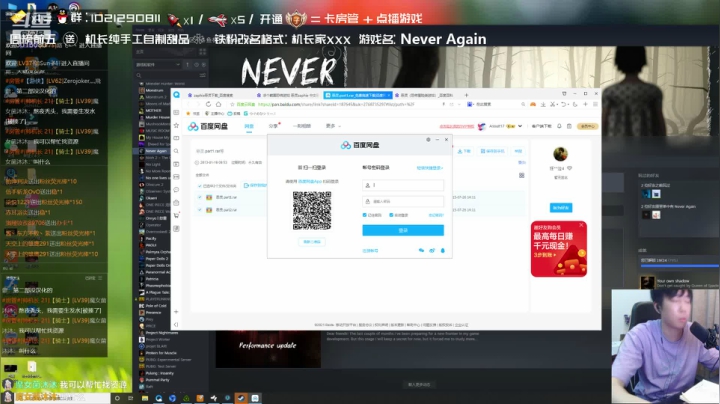Open Steam from the taskbar
Screen dimensions: 720x404
[x=241, y=398]
